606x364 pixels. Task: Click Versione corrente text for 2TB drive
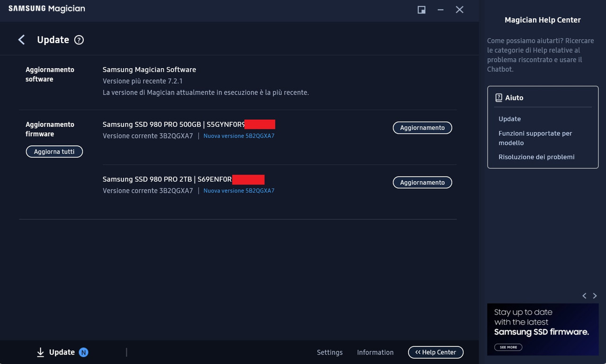pyautogui.click(x=148, y=191)
